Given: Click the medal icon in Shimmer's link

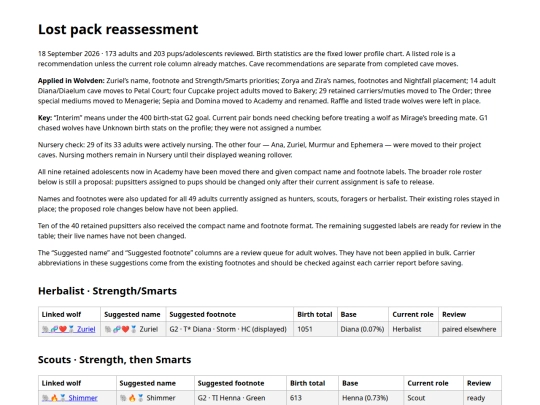Looking at the screenshot, I should click(63, 398).
